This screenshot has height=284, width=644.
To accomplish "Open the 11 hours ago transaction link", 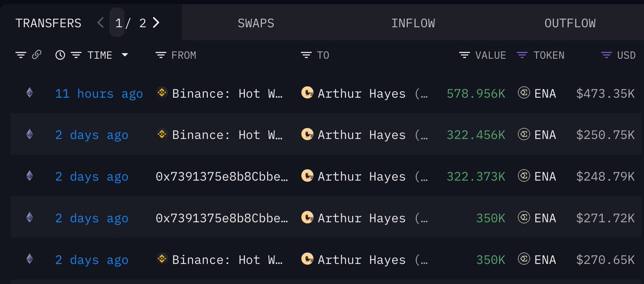I will point(99,93).
